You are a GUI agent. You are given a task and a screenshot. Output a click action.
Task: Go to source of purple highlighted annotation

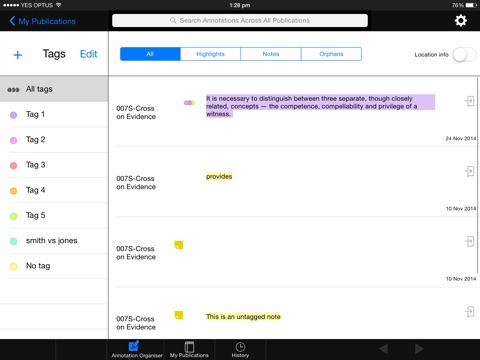[x=470, y=101]
